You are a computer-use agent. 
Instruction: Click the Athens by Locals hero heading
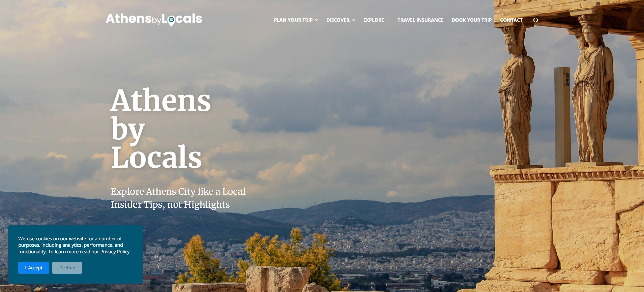pyautogui.click(x=161, y=129)
